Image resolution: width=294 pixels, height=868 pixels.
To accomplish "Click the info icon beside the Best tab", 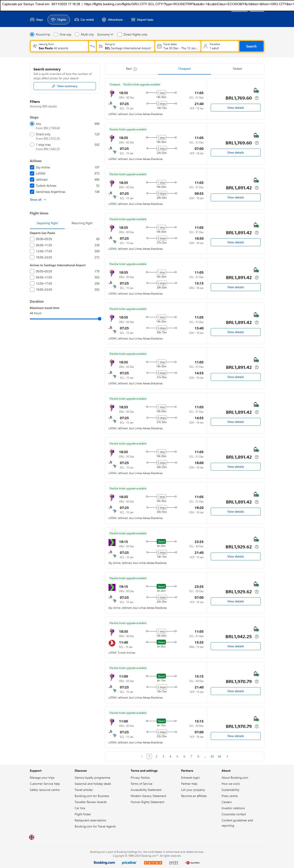I will [x=135, y=69].
